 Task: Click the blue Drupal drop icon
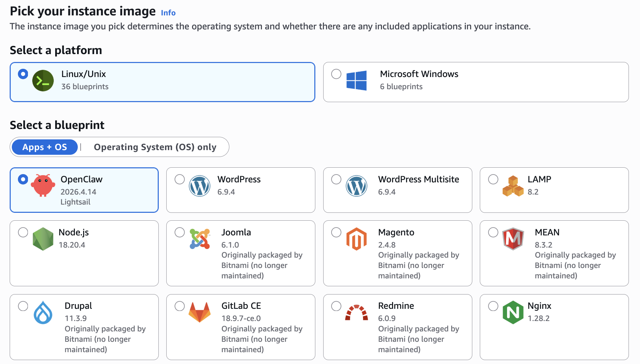(x=43, y=312)
